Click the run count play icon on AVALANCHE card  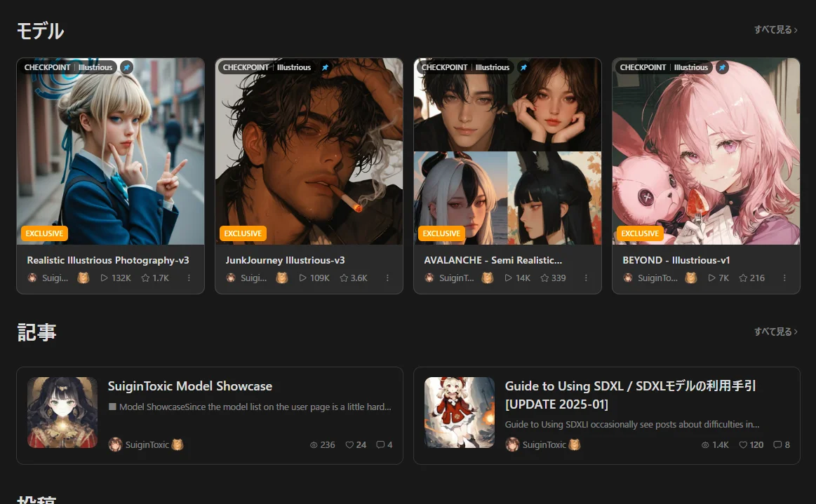click(x=509, y=278)
